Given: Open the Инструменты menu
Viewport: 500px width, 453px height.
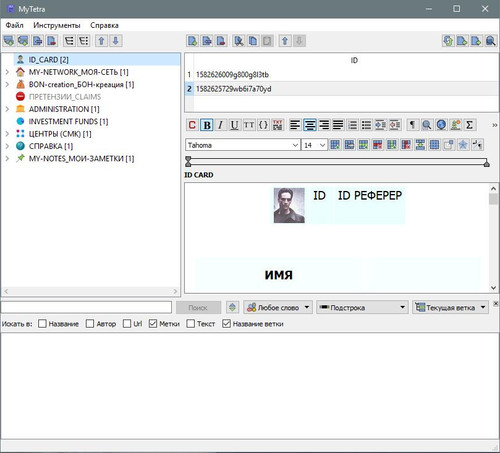Looking at the screenshot, I should tap(57, 25).
